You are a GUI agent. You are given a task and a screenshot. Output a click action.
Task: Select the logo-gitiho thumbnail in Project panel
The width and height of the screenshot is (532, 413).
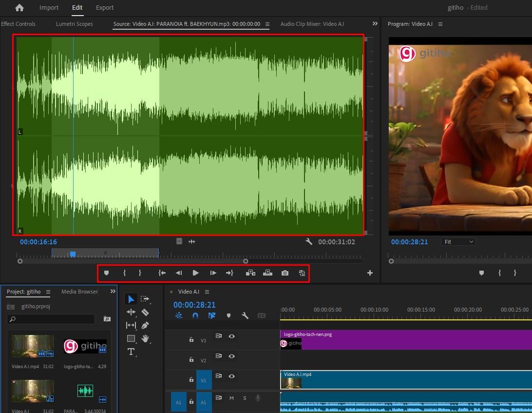[x=85, y=346]
